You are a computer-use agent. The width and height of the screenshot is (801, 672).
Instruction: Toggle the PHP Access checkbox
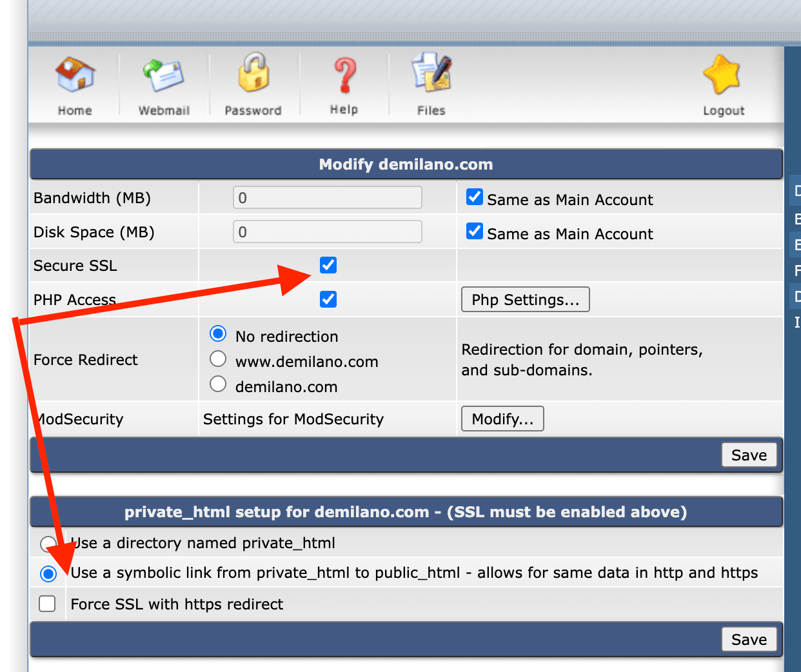click(328, 299)
